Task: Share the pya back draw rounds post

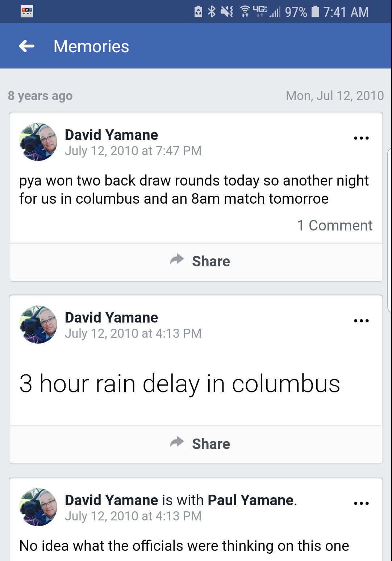Action: click(x=200, y=261)
